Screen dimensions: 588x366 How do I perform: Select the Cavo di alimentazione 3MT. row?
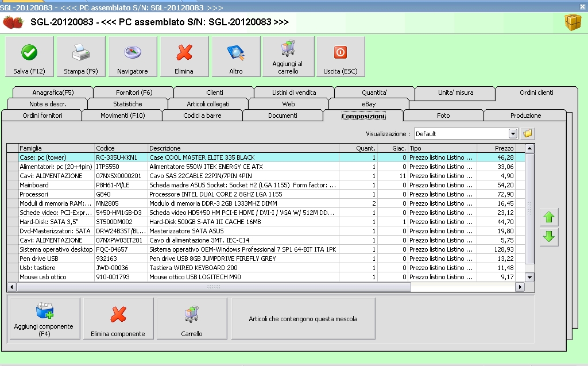point(266,240)
